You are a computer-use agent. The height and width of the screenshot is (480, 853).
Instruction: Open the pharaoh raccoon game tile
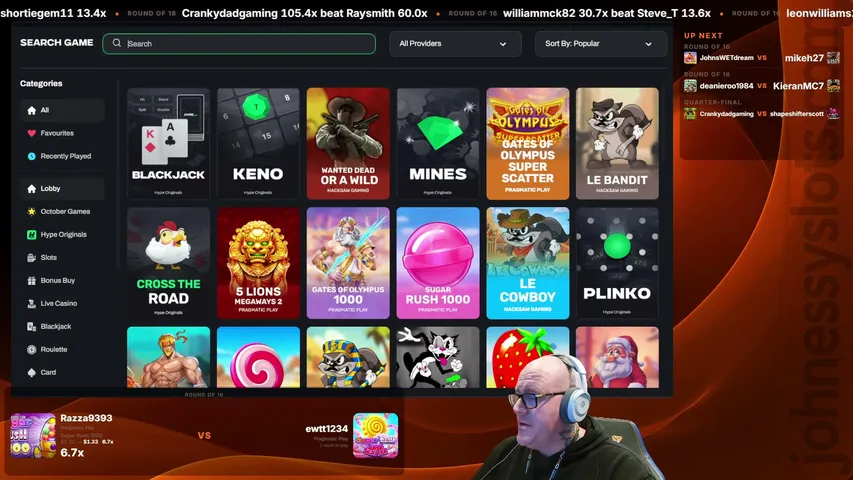point(348,357)
